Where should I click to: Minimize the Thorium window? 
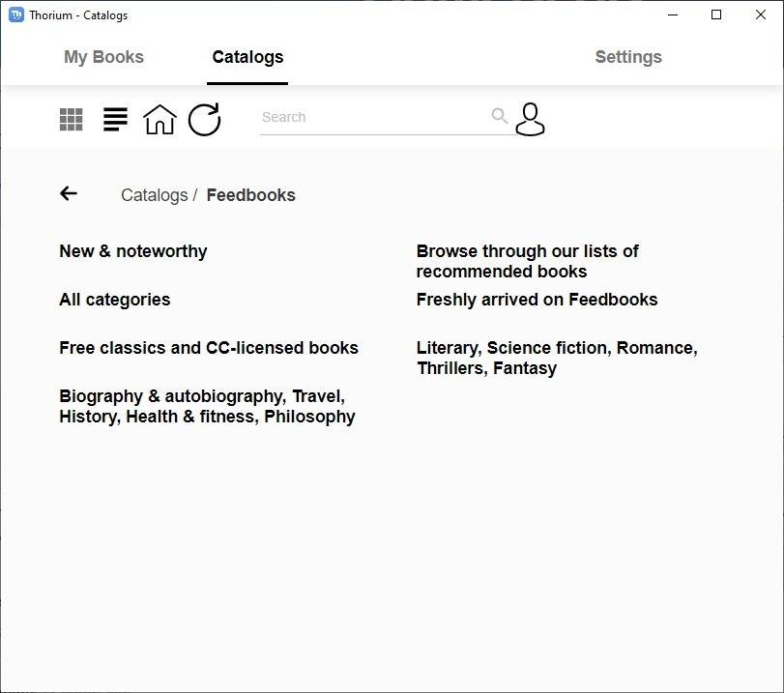tap(673, 15)
